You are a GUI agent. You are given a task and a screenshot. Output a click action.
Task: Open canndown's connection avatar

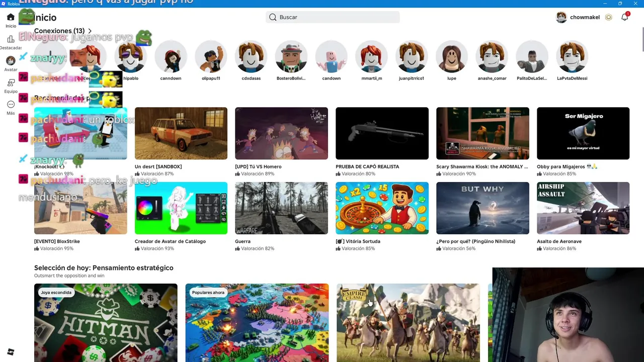171,57
